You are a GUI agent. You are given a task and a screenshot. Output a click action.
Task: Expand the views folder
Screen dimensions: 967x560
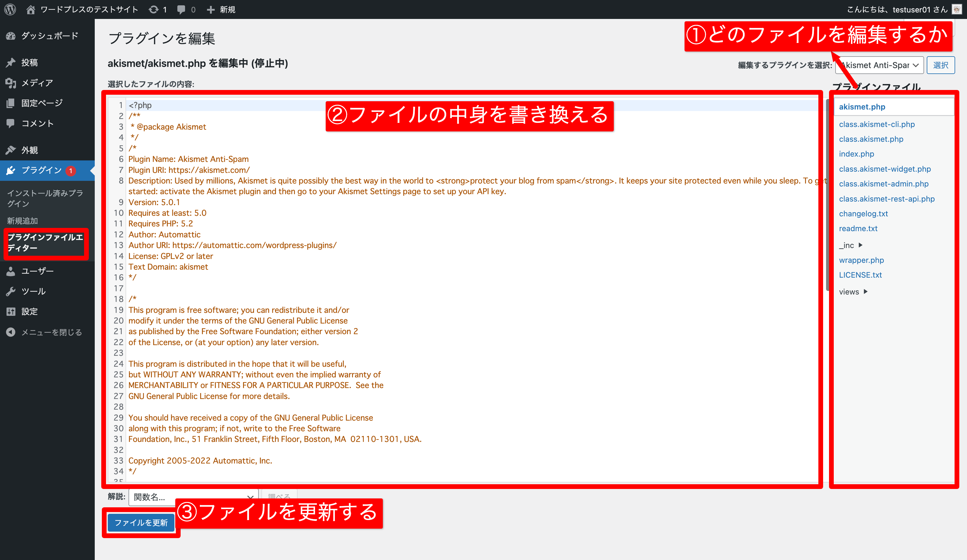(x=853, y=292)
